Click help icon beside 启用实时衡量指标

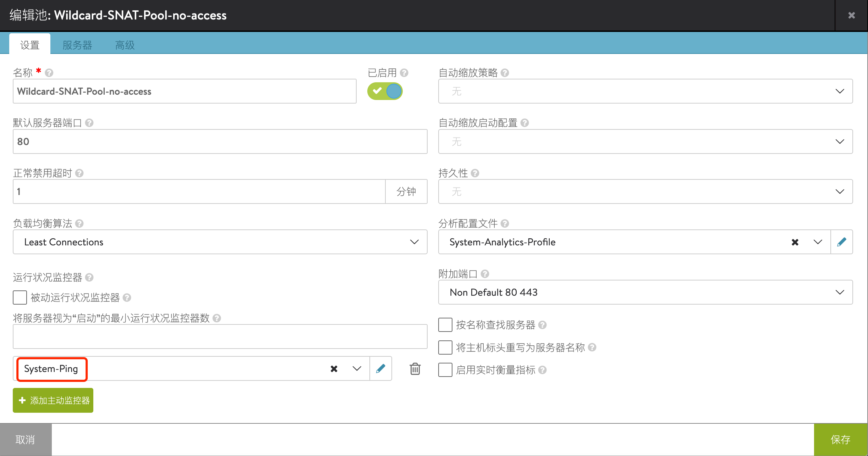(542, 370)
